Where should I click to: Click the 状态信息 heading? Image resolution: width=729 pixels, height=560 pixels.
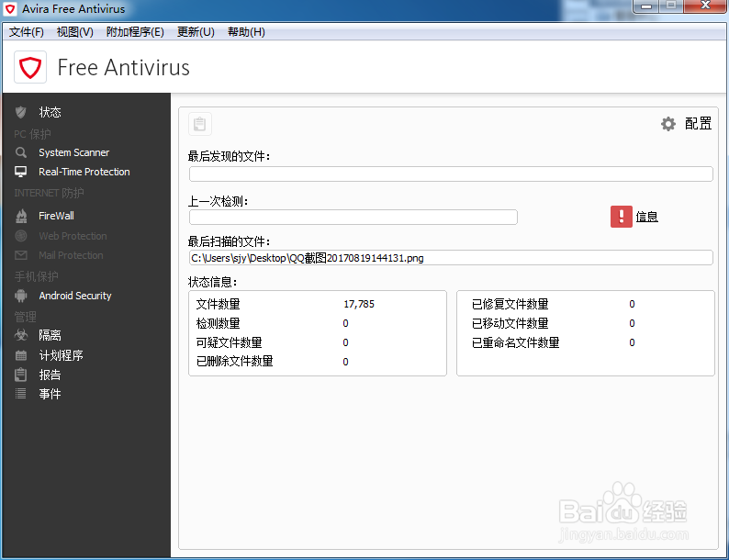[212, 282]
